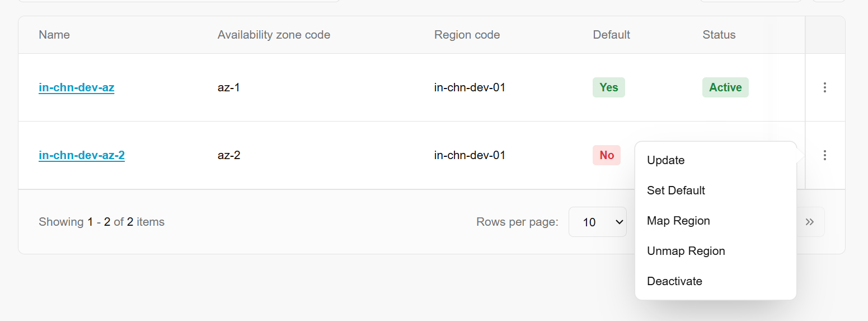Go to last page of results

809,222
